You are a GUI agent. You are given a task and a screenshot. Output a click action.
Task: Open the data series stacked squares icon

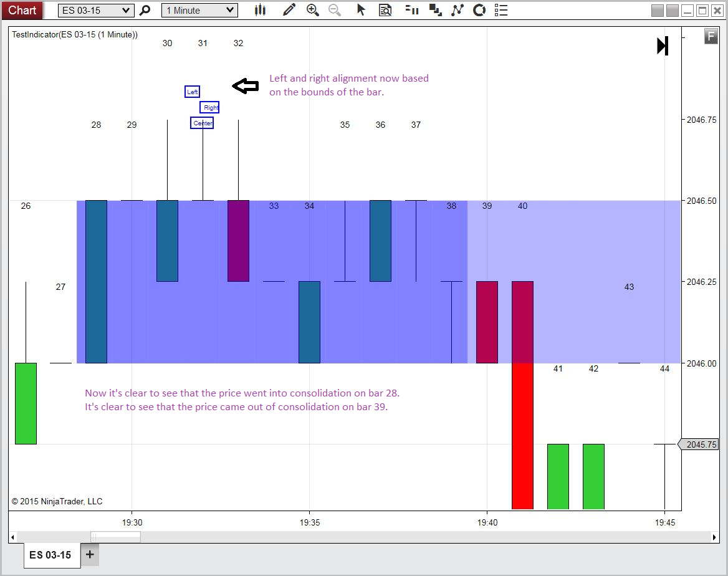coord(435,10)
